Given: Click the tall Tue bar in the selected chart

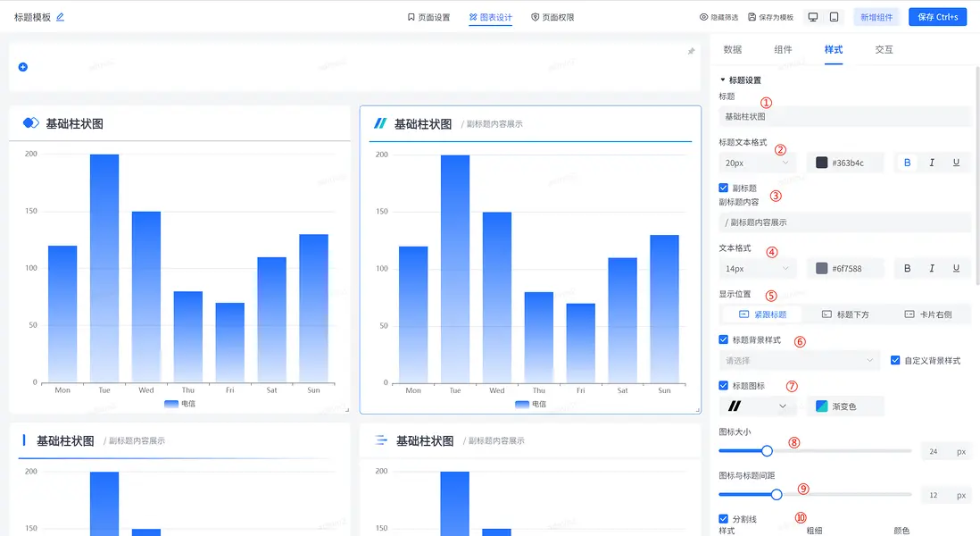Looking at the screenshot, I should [455, 269].
